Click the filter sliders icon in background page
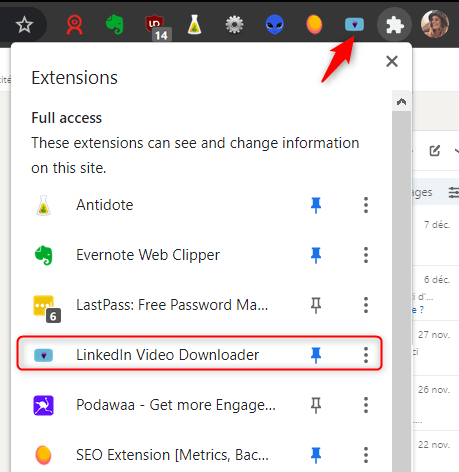The height and width of the screenshot is (472, 459). (453, 192)
